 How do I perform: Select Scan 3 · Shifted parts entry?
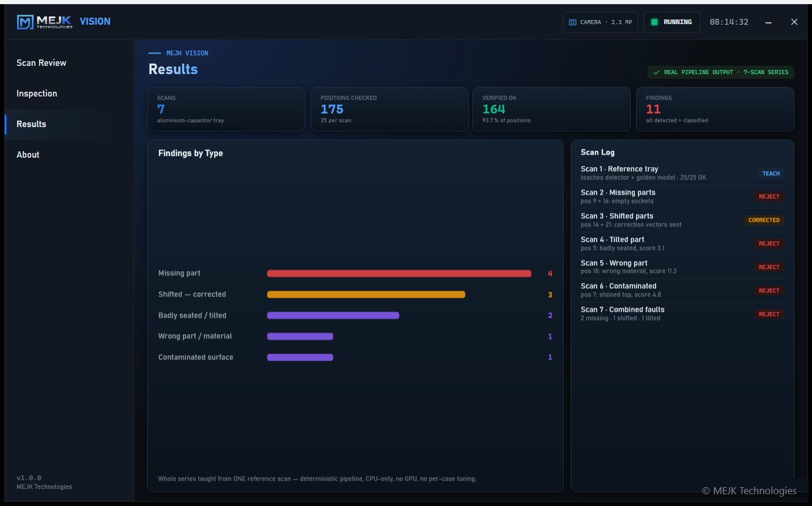(x=683, y=220)
